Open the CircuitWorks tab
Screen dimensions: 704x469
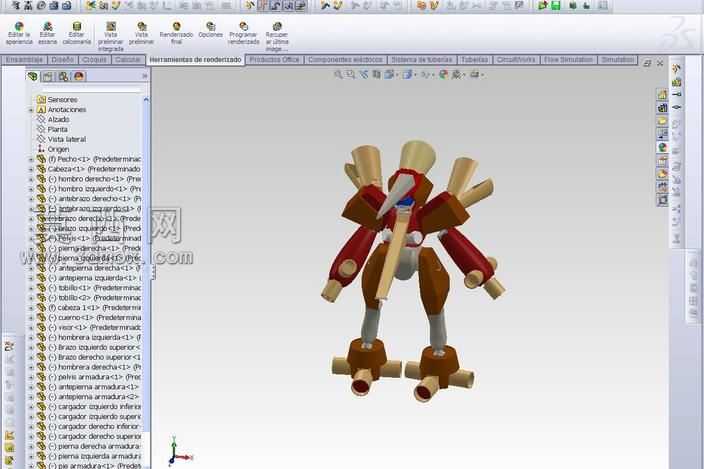point(516,60)
